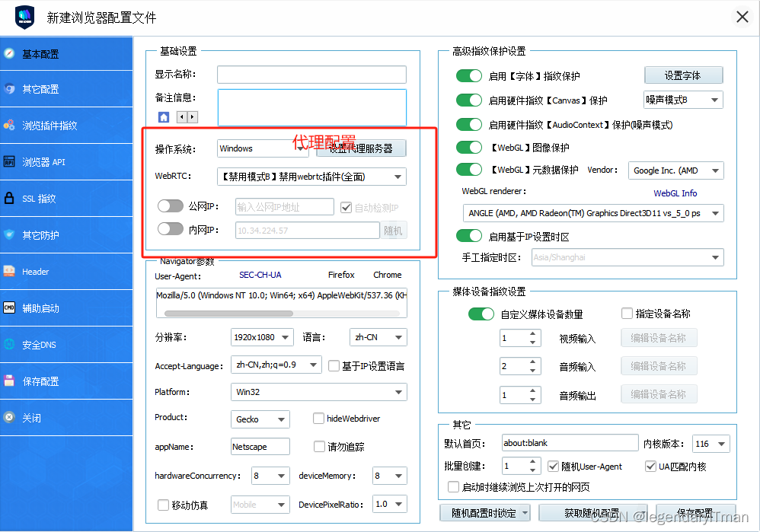Screen dimensions: 760x532
Task: Open the WebRTC mode dropdown
Action: pos(311,177)
